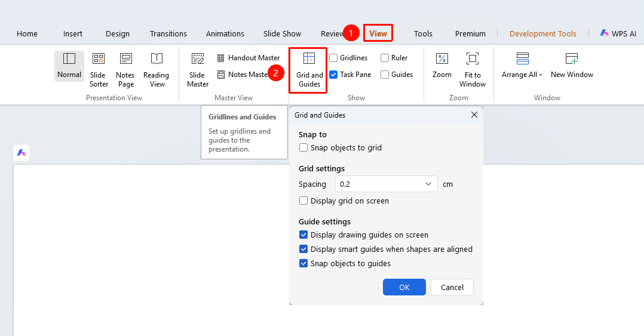Open Slide Master view
The height and width of the screenshot is (336, 644).
pos(198,70)
